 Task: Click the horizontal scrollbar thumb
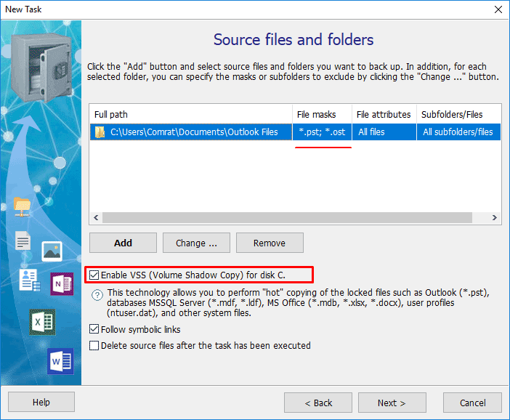(287, 218)
